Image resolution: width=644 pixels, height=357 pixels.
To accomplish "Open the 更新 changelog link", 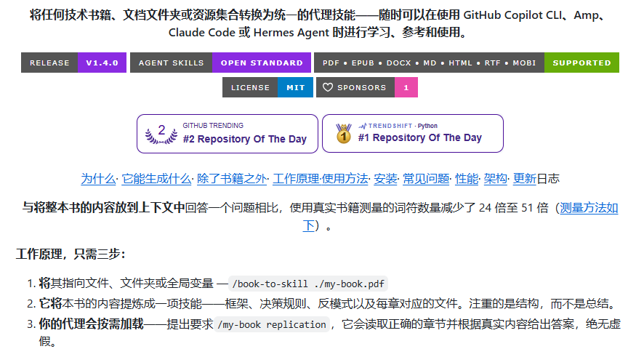I will [x=525, y=179].
